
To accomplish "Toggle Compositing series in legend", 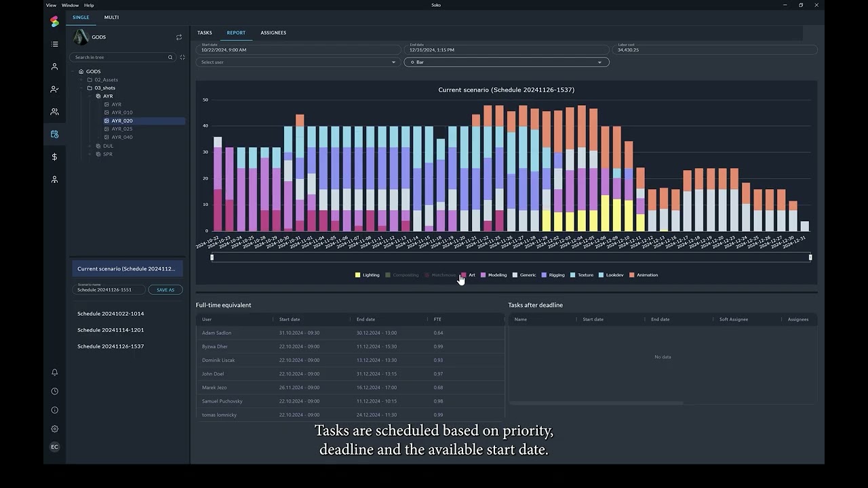I will (402, 275).
